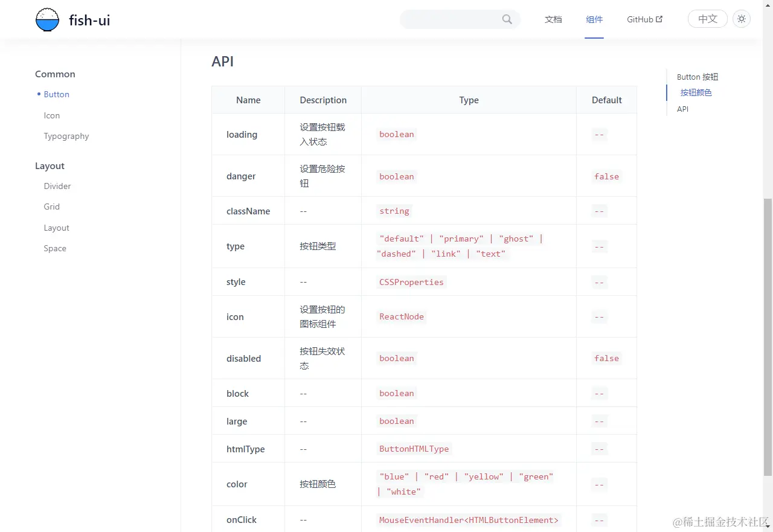Select Button in the sidebar
This screenshot has width=773, height=532.
[57, 94]
